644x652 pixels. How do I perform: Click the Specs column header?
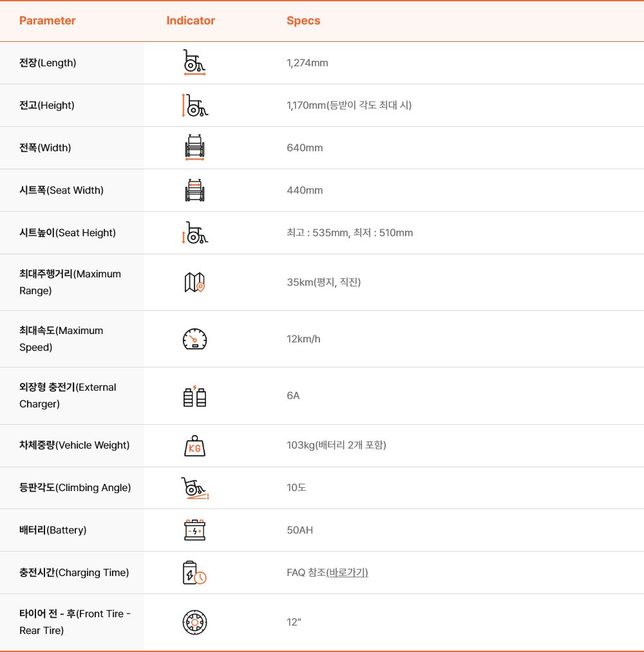pos(303,21)
